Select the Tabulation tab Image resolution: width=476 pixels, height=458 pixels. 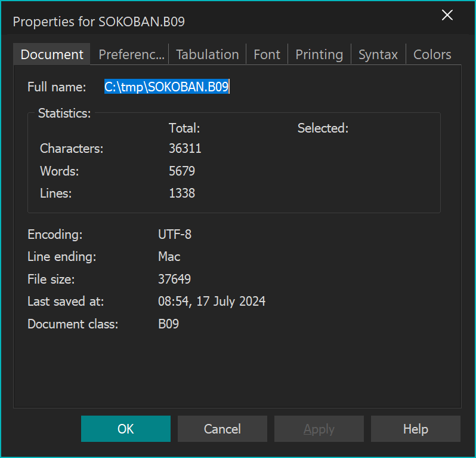(x=207, y=54)
